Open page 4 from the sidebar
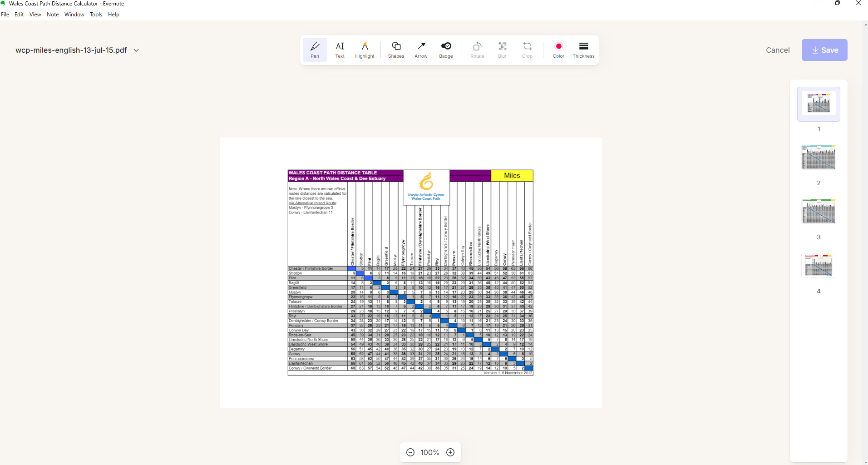This screenshot has width=868, height=465. click(819, 265)
